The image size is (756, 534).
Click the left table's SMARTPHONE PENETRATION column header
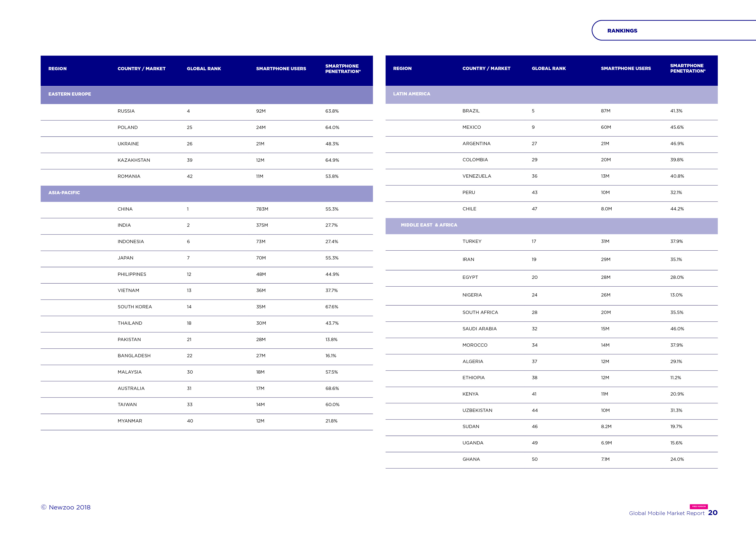(343, 69)
